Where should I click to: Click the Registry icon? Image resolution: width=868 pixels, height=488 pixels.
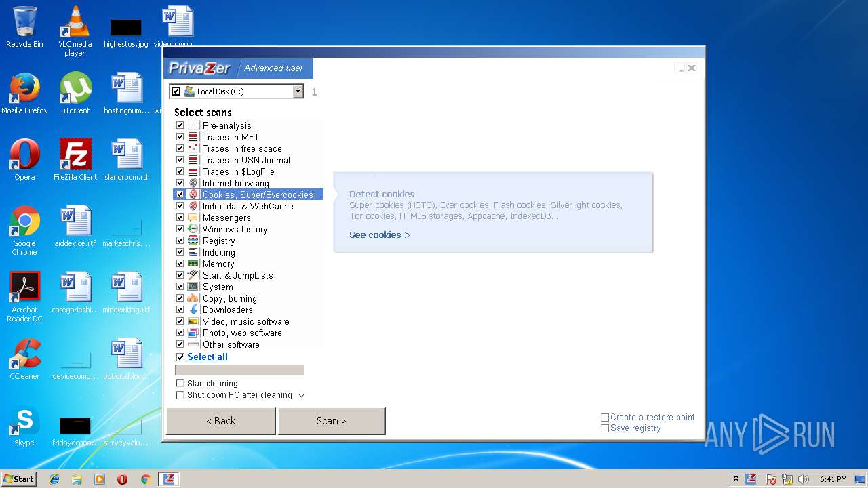click(193, 241)
